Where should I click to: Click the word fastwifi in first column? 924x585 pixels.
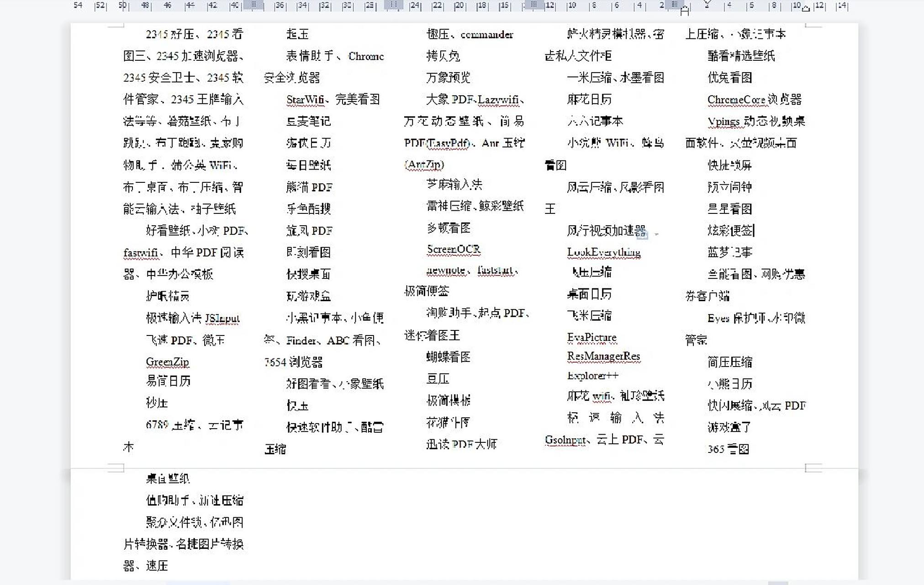(x=141, y=253)
